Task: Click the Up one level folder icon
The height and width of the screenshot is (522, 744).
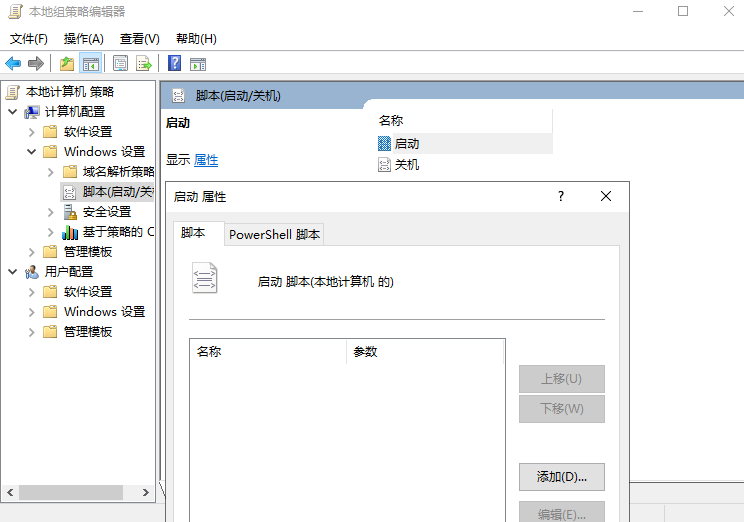Action: pyautogui.click(x=66, y=64)
